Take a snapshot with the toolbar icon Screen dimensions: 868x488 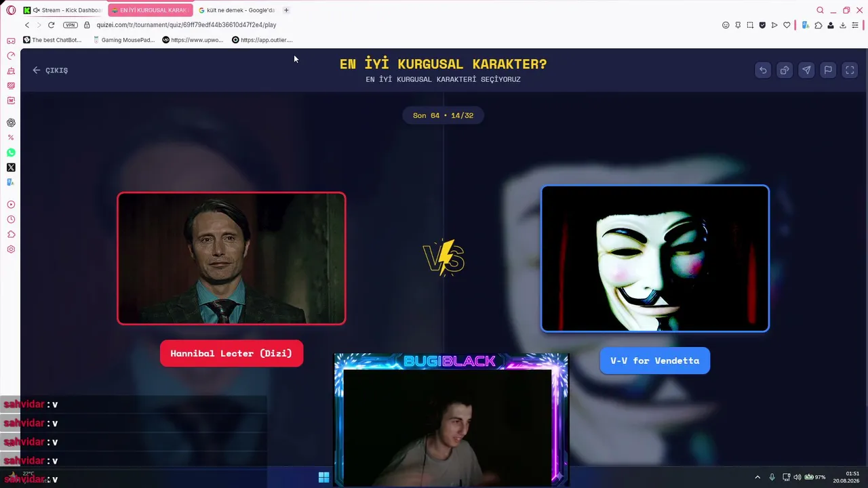pos(750,25)
